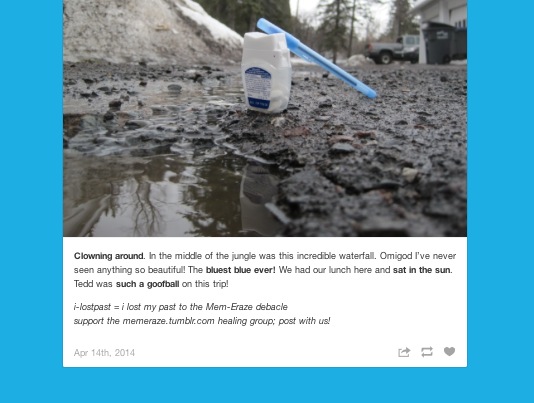Click the dark trash bins in the photo
Screen dimensions: 534x403
(444, 43)
